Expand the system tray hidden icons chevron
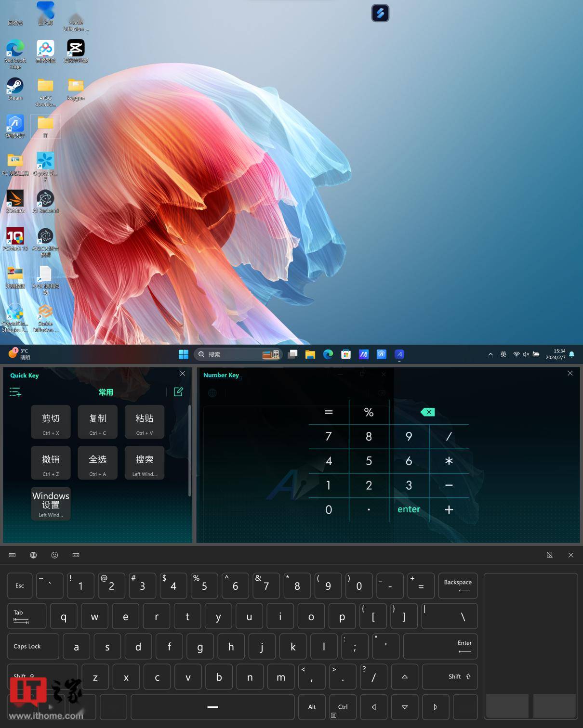 click(x=490, y=354)
